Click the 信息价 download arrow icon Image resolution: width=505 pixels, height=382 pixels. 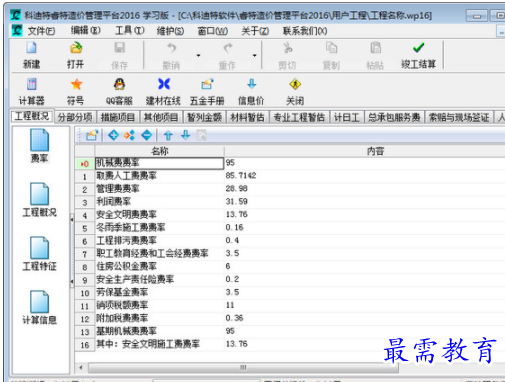click(252, 84)
